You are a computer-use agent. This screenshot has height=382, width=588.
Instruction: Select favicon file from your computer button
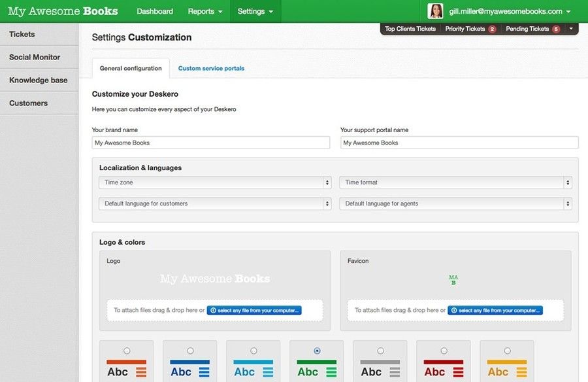tap(495, 310)
